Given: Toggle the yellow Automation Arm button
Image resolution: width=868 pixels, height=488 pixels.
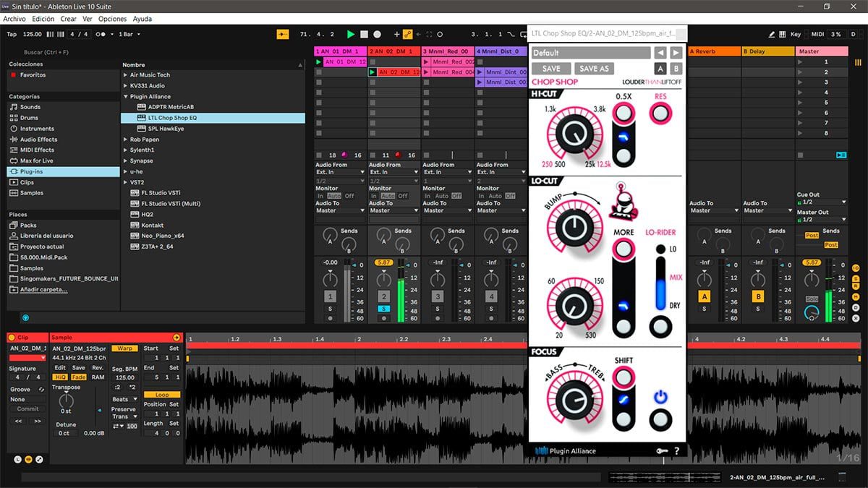Looking at the screenshot, I should coord(408,34).
